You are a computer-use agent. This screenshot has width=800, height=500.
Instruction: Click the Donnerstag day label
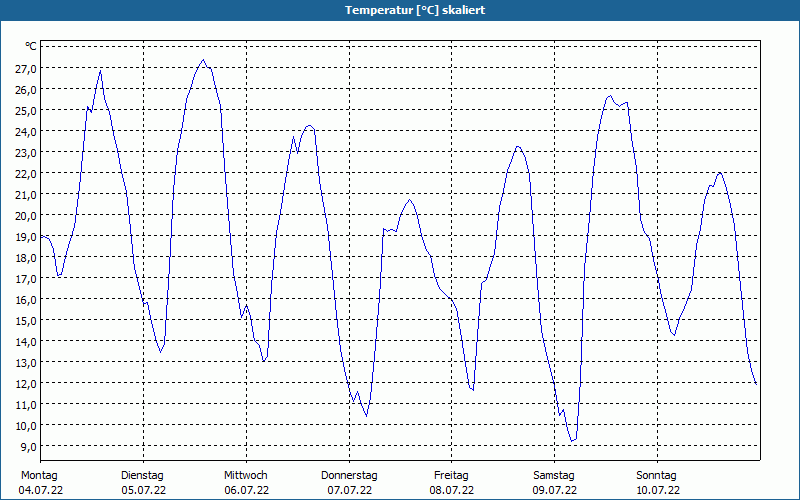click(x=349, y=475)
